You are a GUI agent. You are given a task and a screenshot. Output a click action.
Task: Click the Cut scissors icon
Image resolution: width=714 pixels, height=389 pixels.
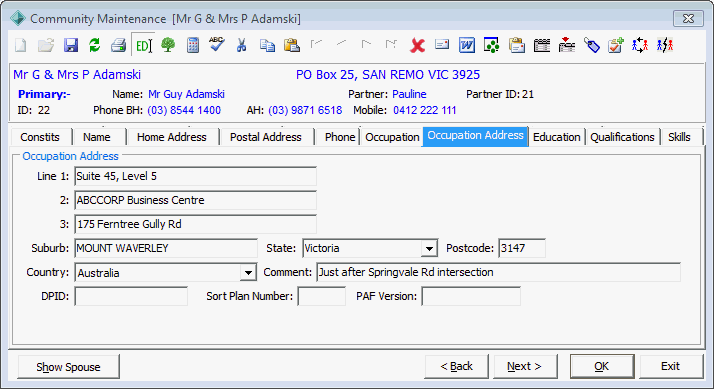click(x=241, y=45)
